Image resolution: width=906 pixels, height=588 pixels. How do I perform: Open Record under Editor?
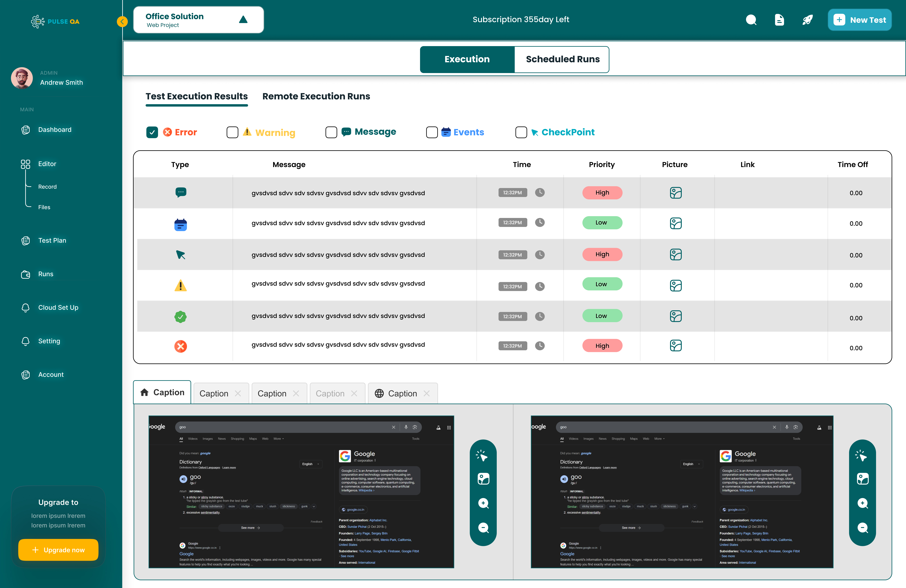[x=47, y=187]
